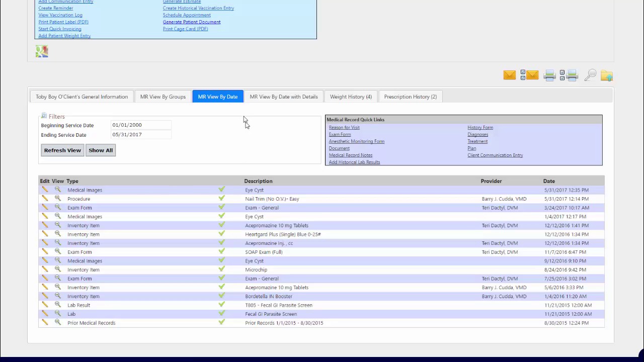Open MR View By Date with Details tab

[284, 97]
